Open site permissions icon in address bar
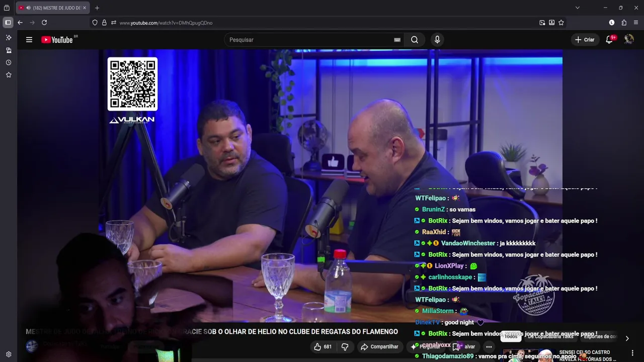The image size is (644, 362). point(114,23)
